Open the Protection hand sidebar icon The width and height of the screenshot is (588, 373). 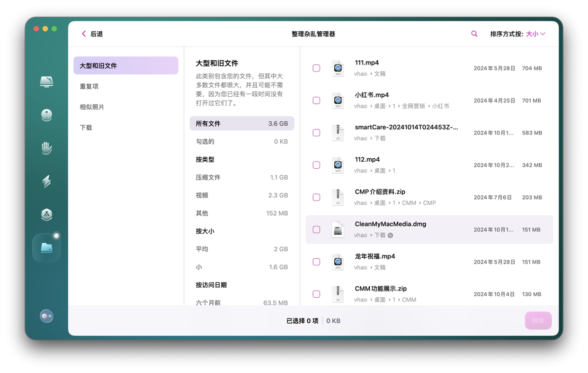[46, 148]
